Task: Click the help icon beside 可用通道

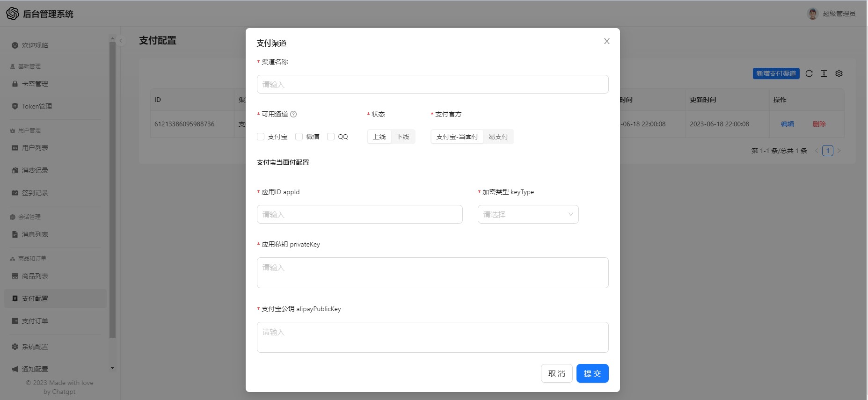Action: (293, 114)
